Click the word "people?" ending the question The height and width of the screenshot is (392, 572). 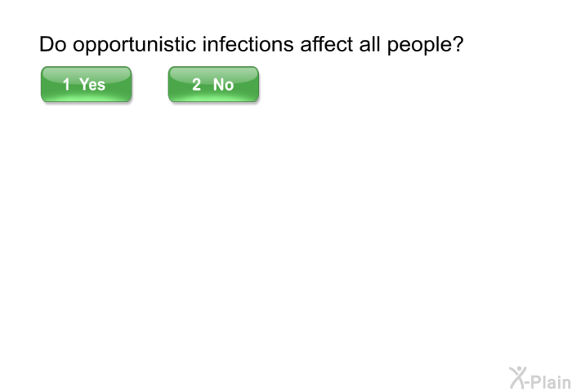point(425,45)
